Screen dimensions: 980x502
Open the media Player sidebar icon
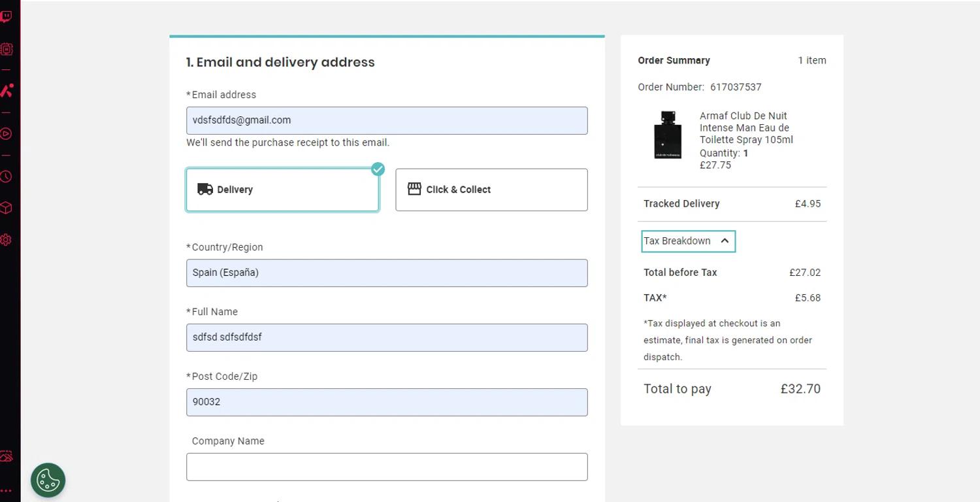pyautogui.click(x=6, y=134)
